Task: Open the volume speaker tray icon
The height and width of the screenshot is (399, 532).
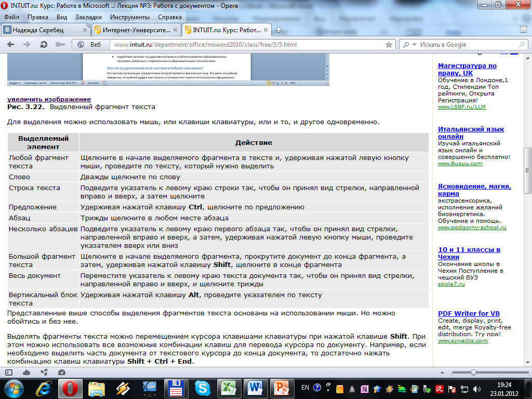Action: [477, 389]
